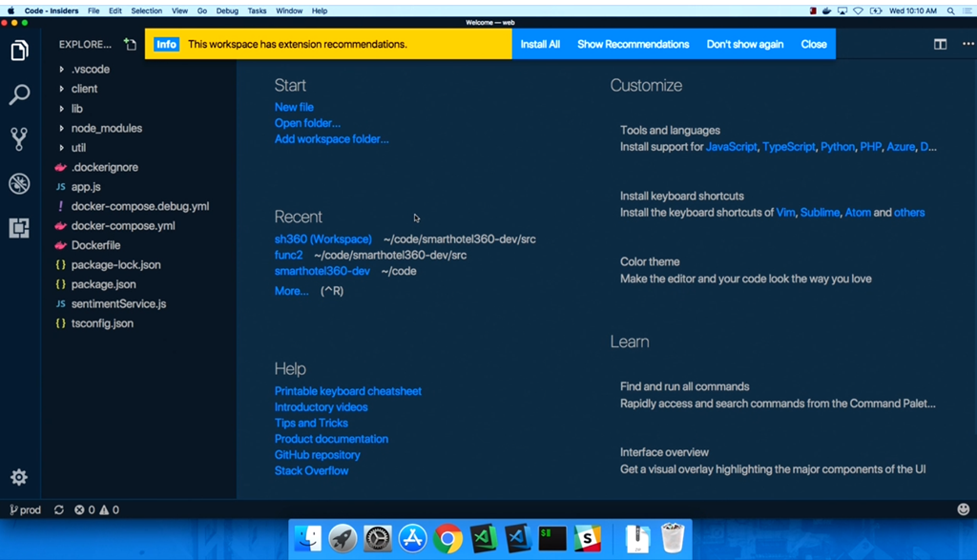Open Launchpad rocket from the dock
The height and width of the screenshot is (560, 977).
[x=343, y=538]
